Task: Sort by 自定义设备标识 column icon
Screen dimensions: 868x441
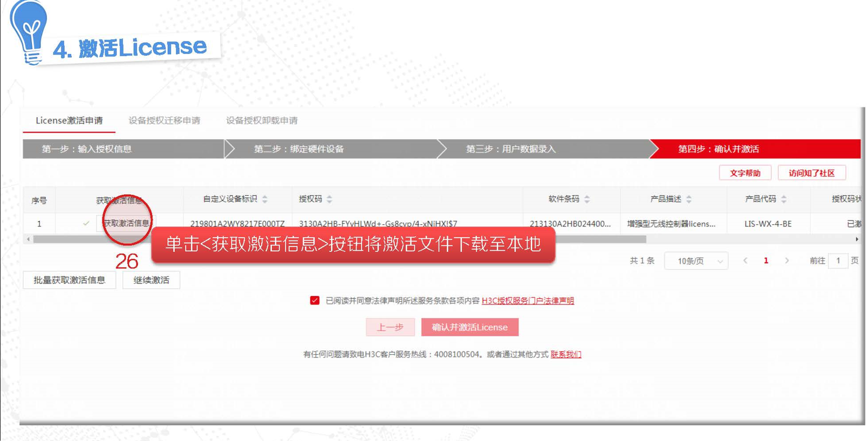Action: 265,199
